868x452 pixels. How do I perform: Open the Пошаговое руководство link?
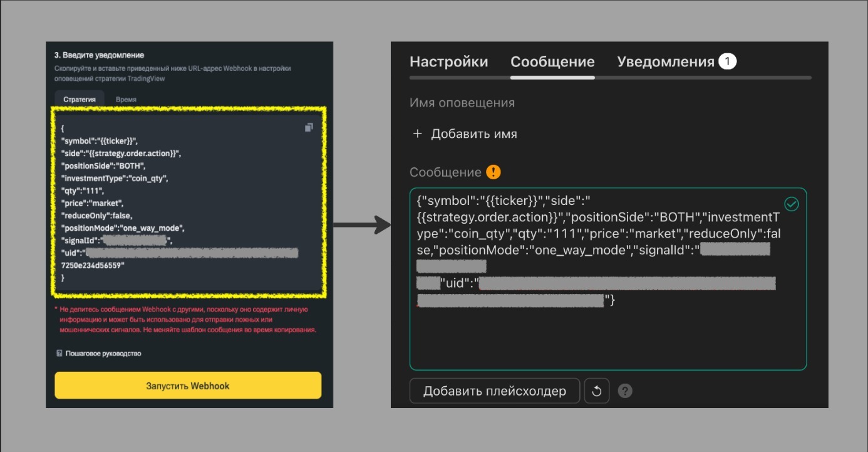pos(103,354)
